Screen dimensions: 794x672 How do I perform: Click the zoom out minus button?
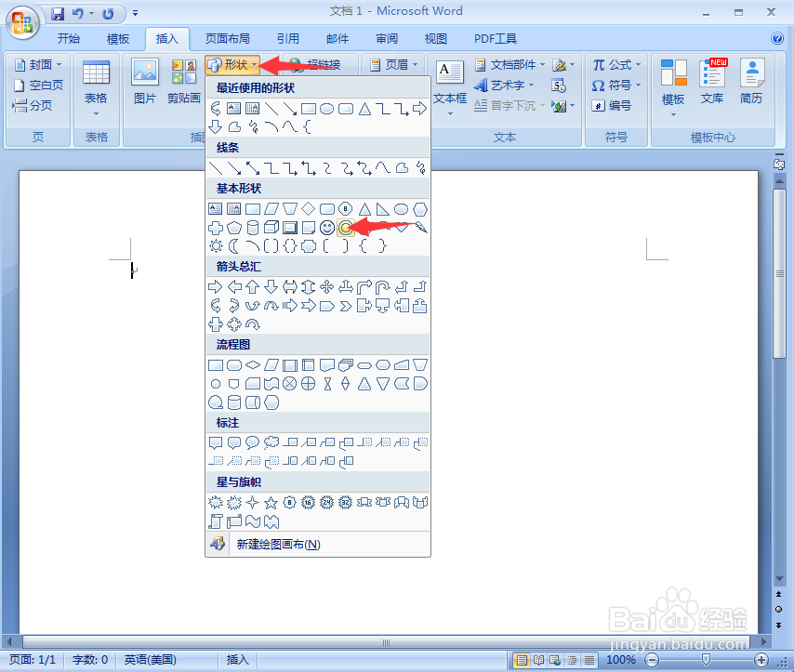coord(652,660)
